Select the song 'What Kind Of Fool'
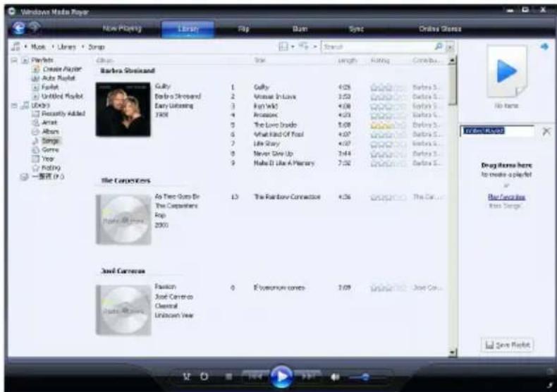557x392 pixels. click(278, 134)
